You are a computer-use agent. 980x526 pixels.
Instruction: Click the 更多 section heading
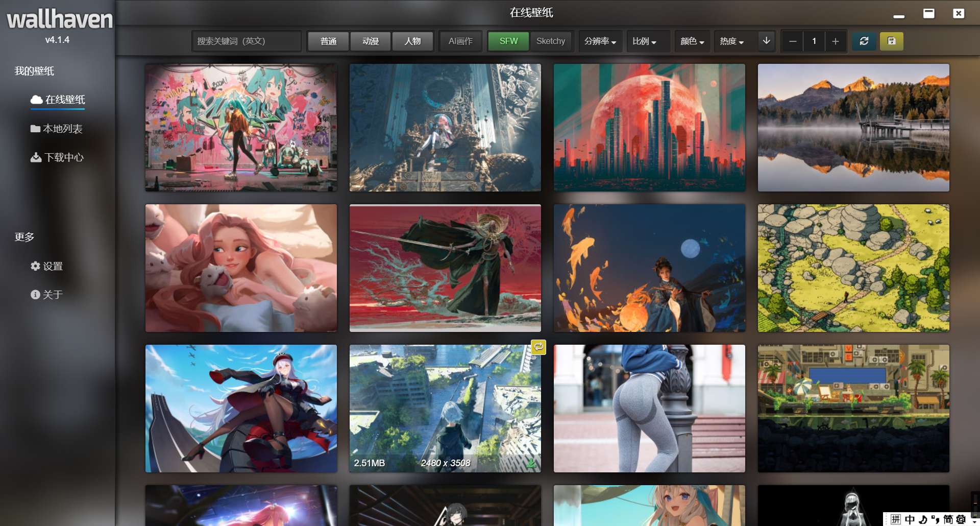coord(24,237)
